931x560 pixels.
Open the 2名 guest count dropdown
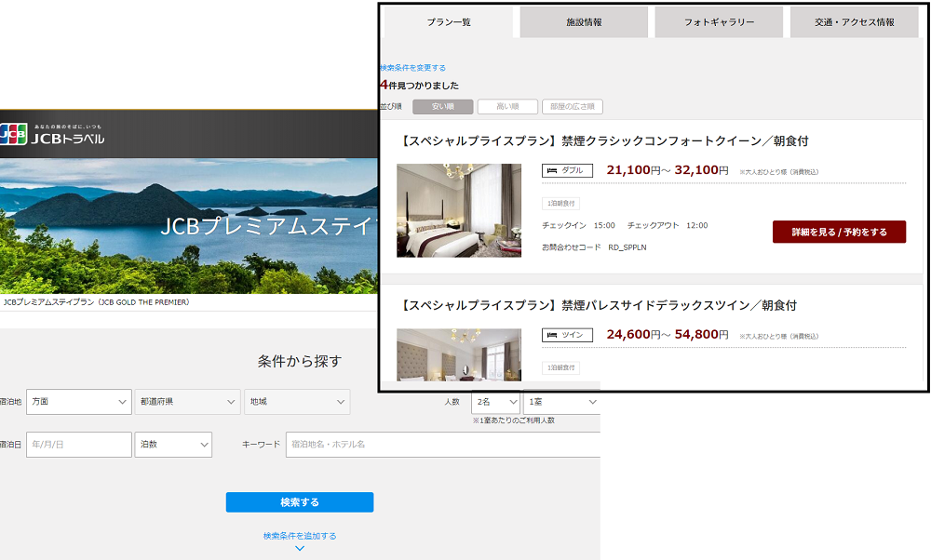pos(496,402)
